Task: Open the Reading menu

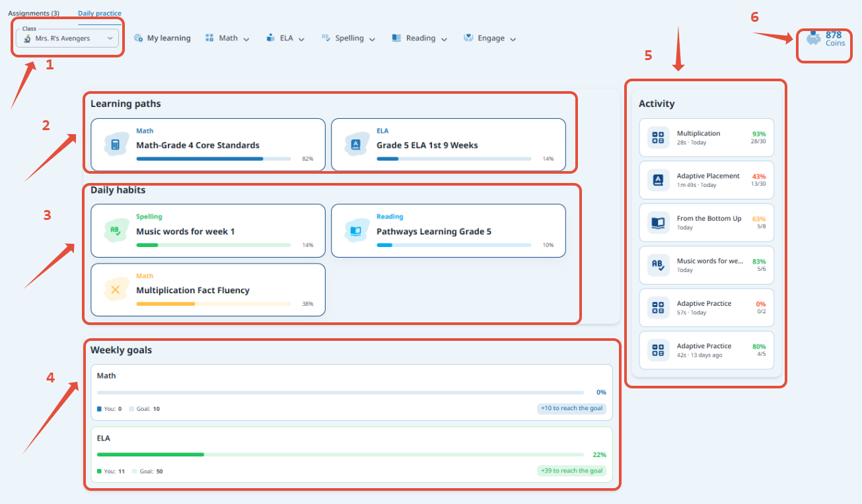Action: point(419,38)
